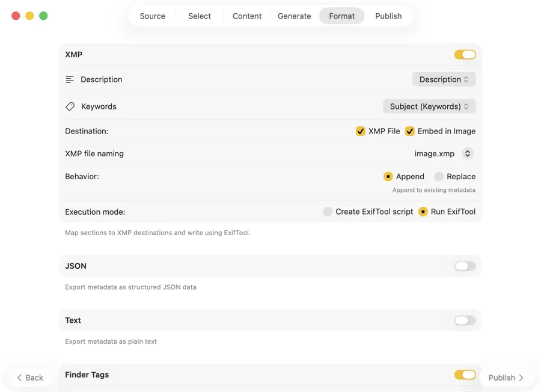Open the Description field dropdown
Image resolution: width=541 pixels, height=392 pixels.
pos(444,79)
